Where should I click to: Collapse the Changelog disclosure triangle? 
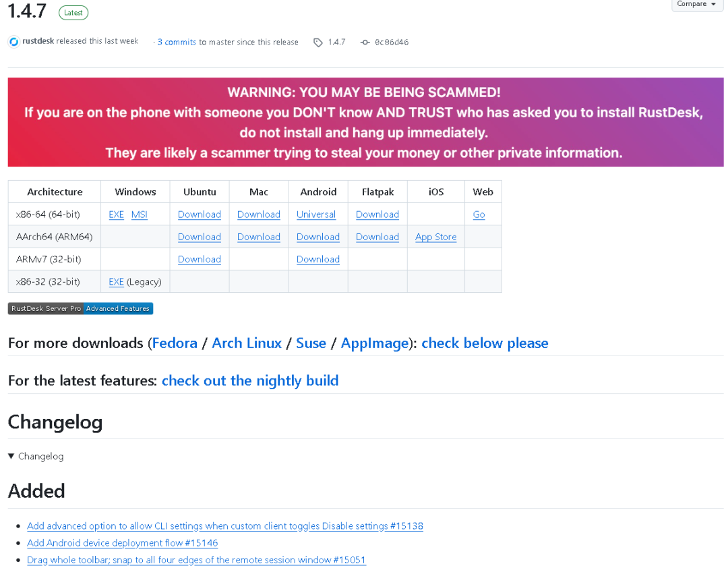pos(11,456)
